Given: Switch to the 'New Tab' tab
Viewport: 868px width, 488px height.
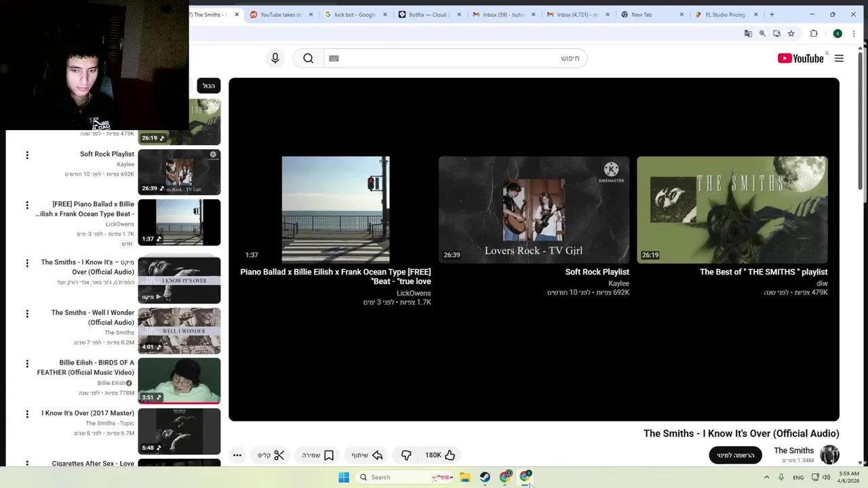Looking at the screenshot, I should (641, 14).
